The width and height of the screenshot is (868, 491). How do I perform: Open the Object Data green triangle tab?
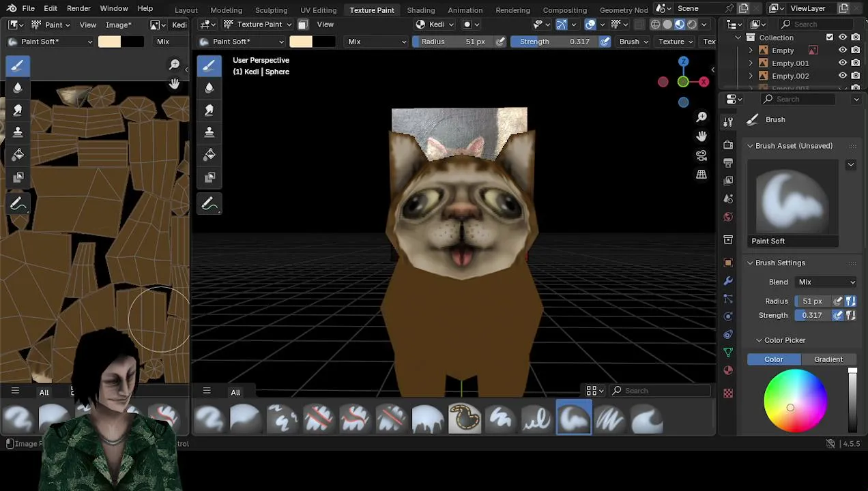point(728,353)
